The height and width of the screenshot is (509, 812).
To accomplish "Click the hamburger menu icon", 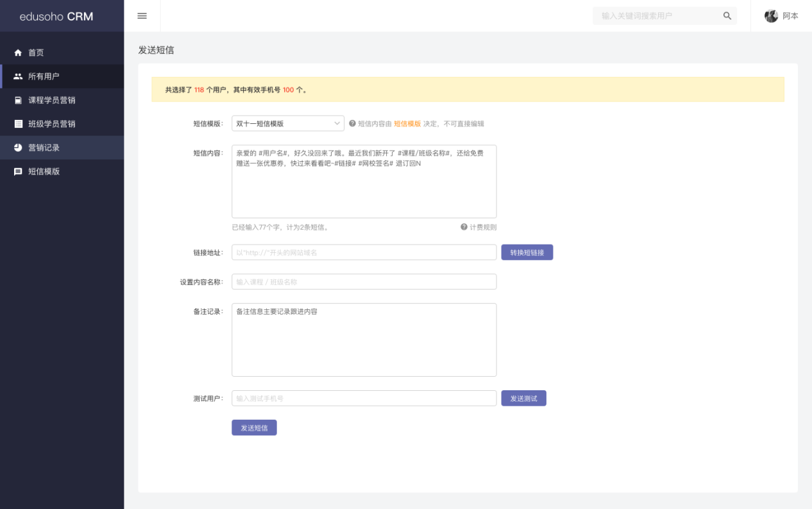I will [142, 15].
